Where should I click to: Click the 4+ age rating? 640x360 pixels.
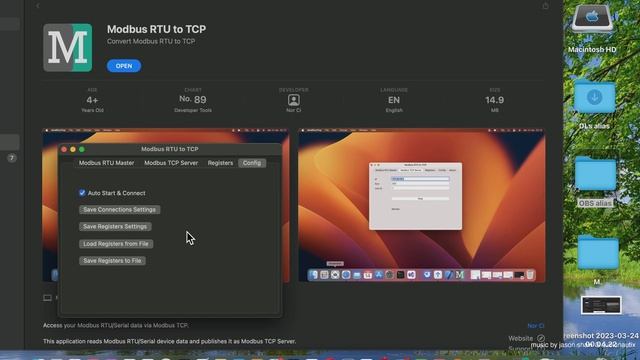click(92, 100)
